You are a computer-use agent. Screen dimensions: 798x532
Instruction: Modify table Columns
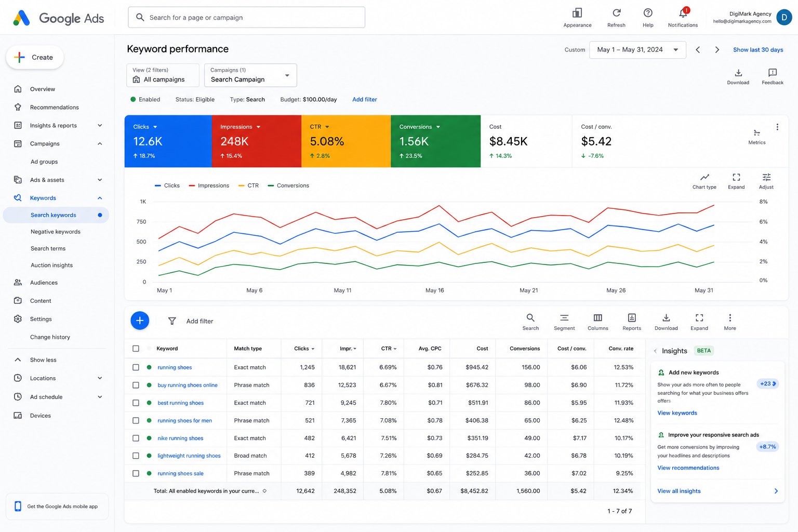click(598, 317)
